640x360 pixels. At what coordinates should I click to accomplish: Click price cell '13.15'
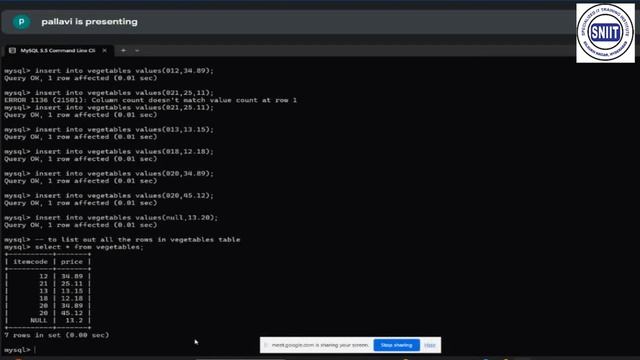[x=72, y=291]
